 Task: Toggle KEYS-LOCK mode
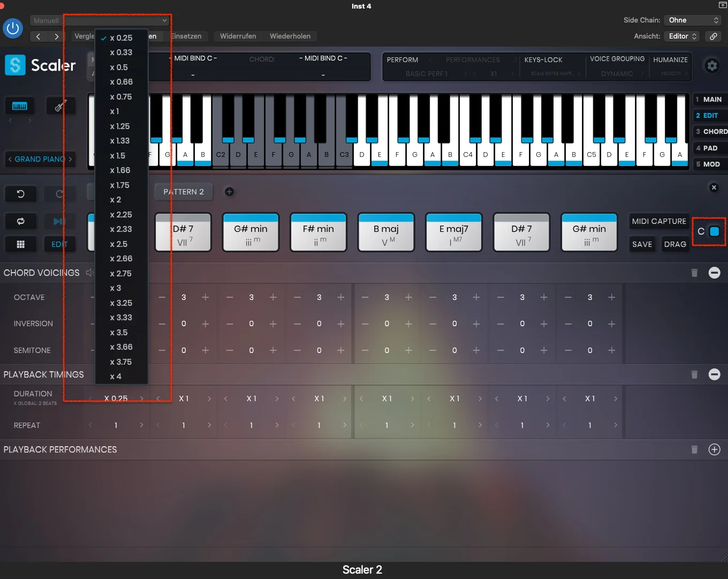(543, 60)
